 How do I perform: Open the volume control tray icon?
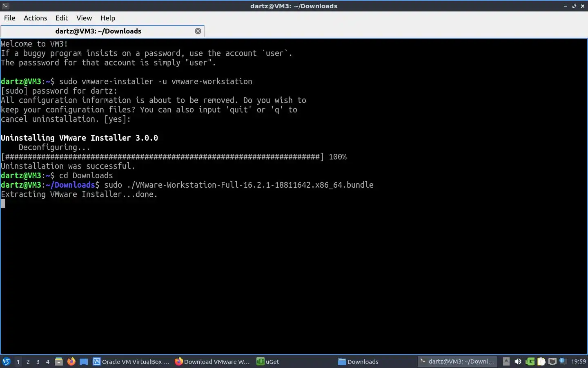coord(518,361)
